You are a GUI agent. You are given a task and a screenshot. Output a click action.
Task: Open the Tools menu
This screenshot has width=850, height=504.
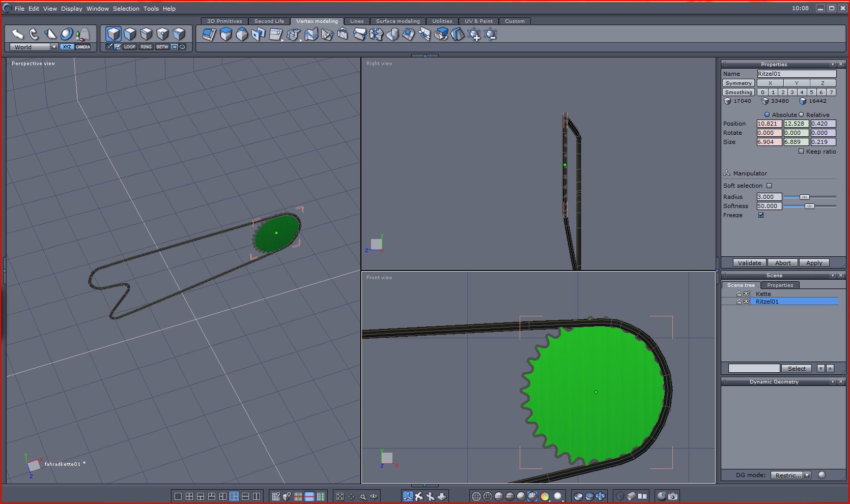pyautogui.click(x=151, y=9)
